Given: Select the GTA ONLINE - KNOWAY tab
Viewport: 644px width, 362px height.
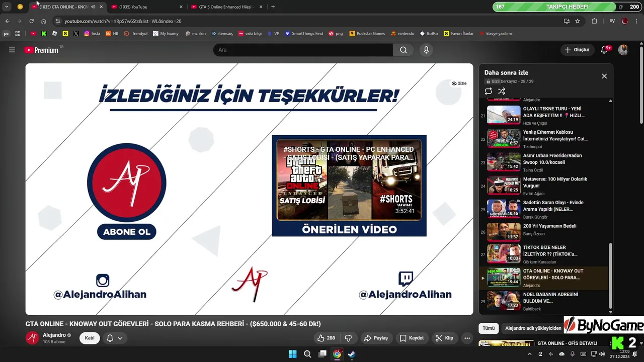Looking at the screenshot, I should [x=67, y=7].
